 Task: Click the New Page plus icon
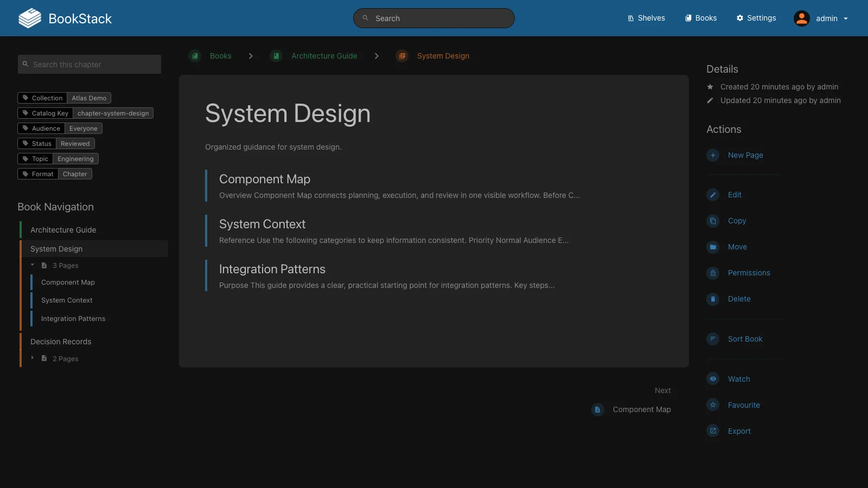coord(713,155)
